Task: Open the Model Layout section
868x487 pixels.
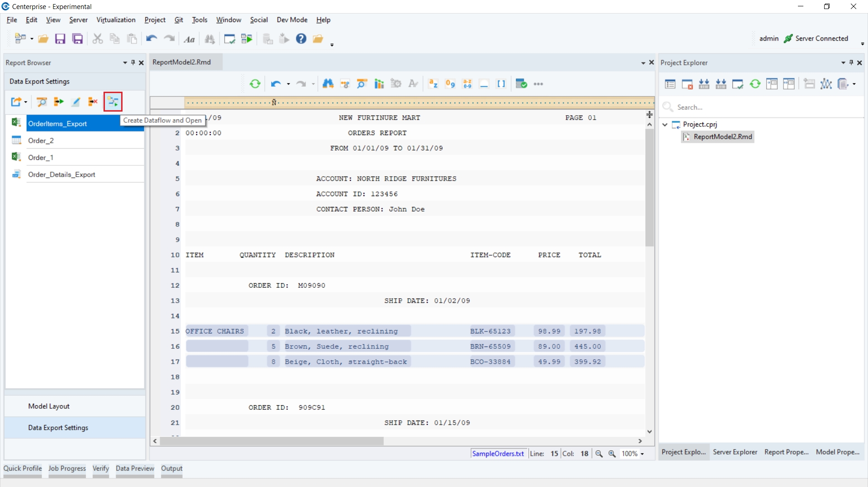Action: click(x=49, y=406)
